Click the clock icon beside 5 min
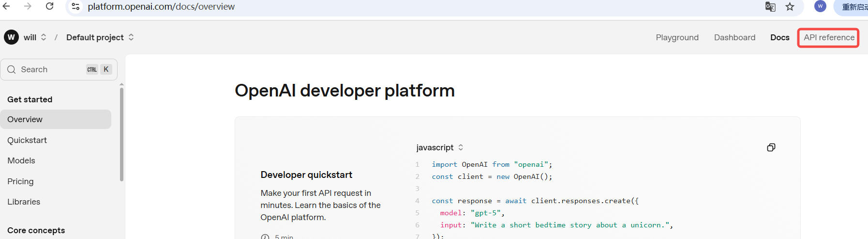This screenshot has width=868, height=239. tap(265, 237)
